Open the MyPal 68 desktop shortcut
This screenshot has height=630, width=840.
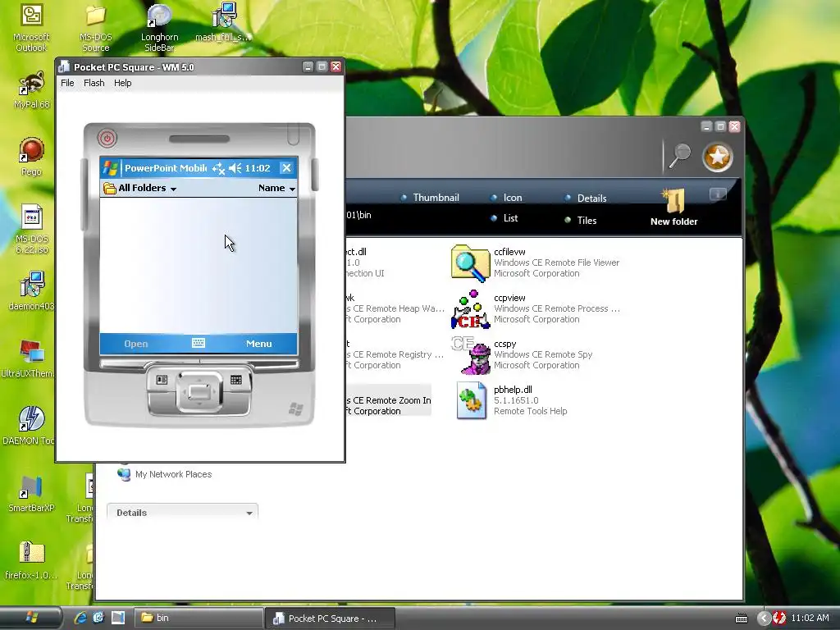point(32,89)
